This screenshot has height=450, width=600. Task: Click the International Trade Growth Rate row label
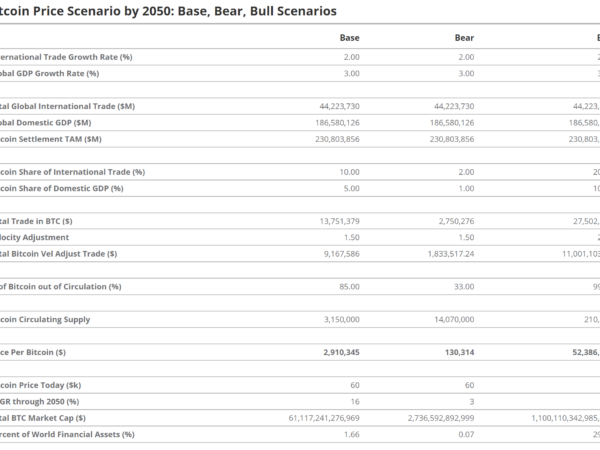click(x=66, y=57)
